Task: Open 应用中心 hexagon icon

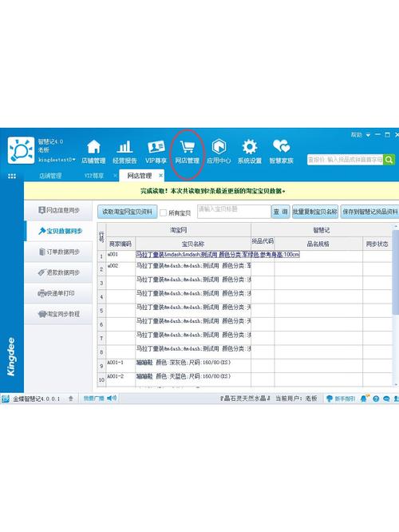Action: tap(219, 147)
